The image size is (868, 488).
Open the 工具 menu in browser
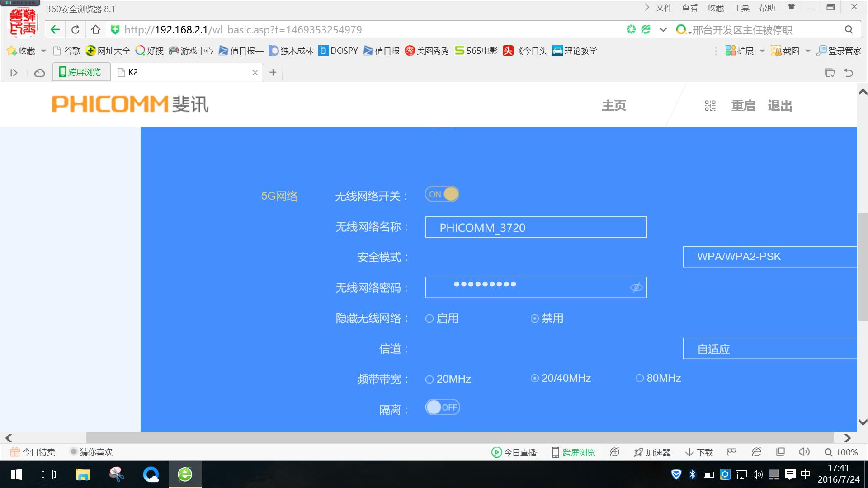(x=741, y=7)
